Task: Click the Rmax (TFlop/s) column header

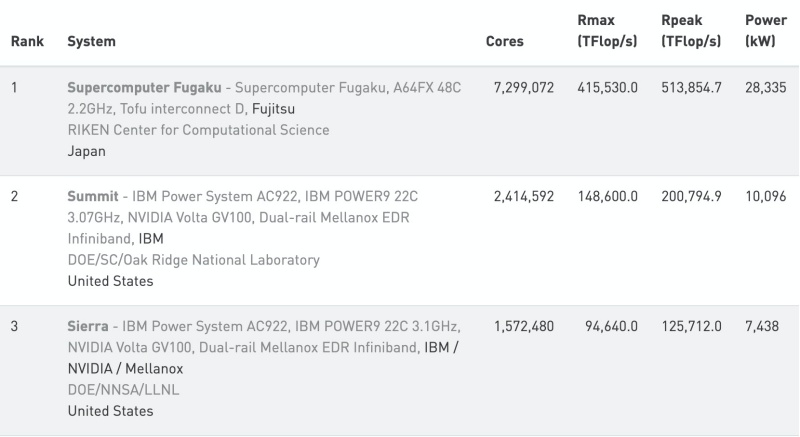Action: pyautogui.click(x=608, y=32)
